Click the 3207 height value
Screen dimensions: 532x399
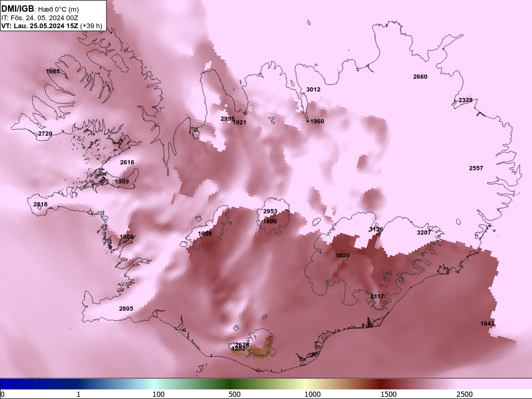pyautogui.click(x=424, y=233)
